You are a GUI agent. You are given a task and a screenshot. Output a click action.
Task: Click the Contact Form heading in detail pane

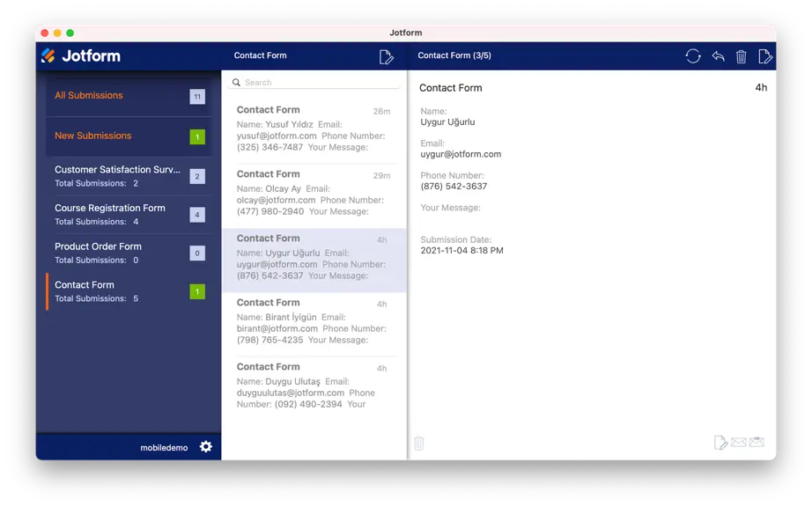[x=451, y=88]
